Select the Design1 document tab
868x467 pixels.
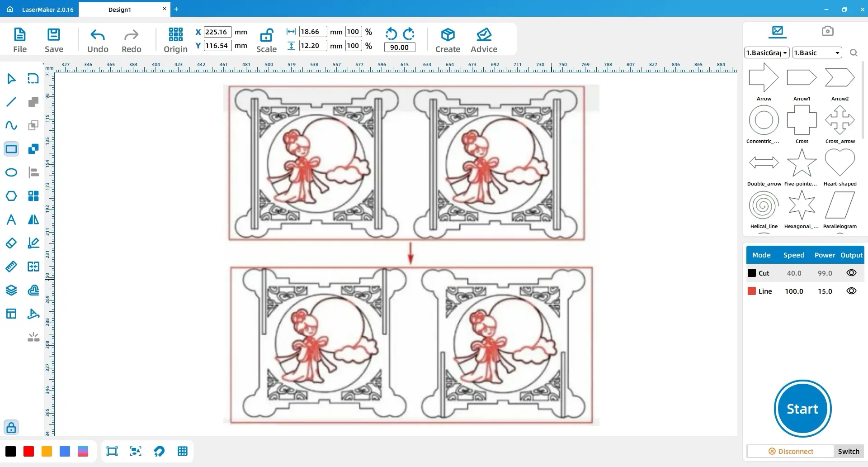pos(119,10)
